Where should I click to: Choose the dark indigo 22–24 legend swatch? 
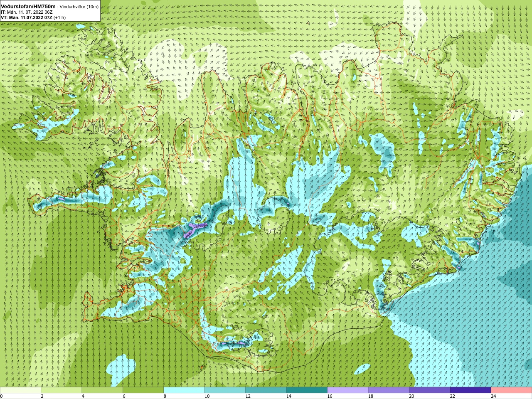[470, 390]
